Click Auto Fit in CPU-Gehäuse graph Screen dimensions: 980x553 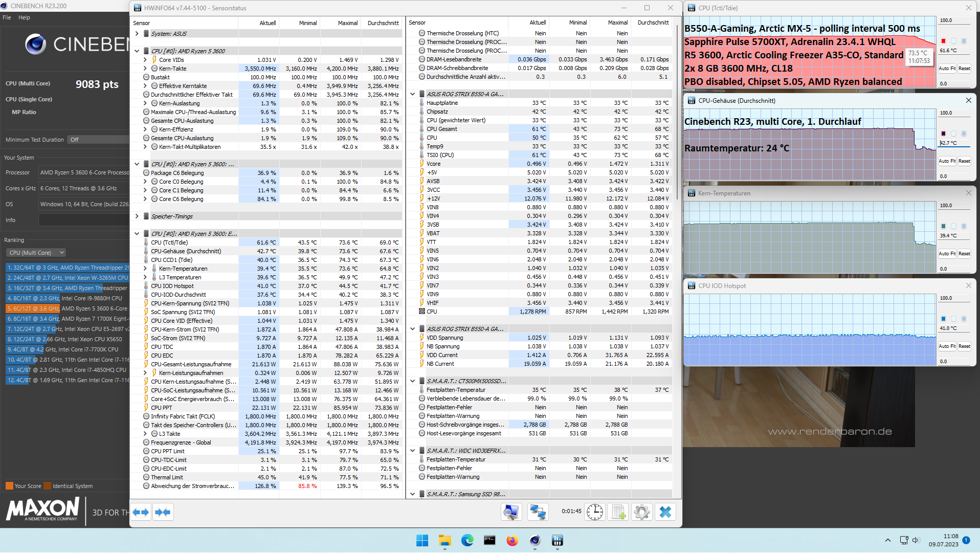pos(947,161)
